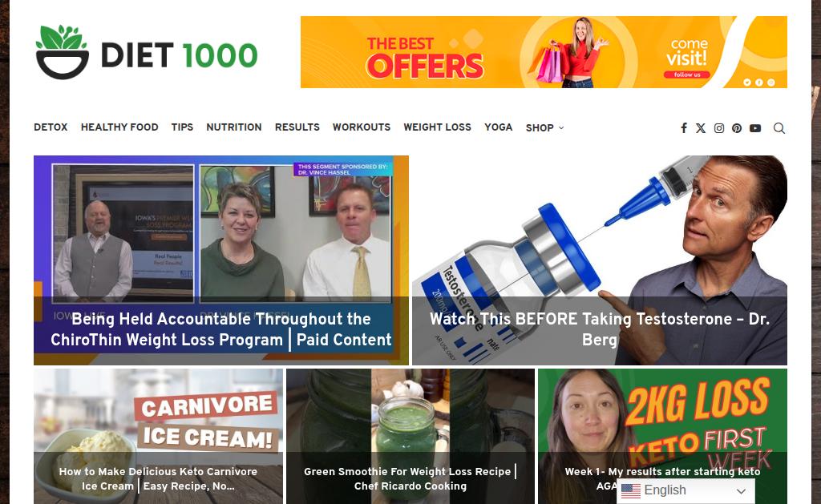Click the Diet 1000 bowl logo
Viewport: 821px width, 504px height.
pyautogui.click(x=63, y=52)
